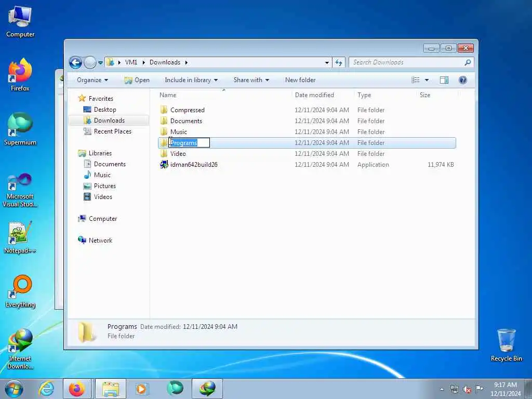Sort by the Size column header
This screenshot has height=399, width=532.
pos(437,95)
